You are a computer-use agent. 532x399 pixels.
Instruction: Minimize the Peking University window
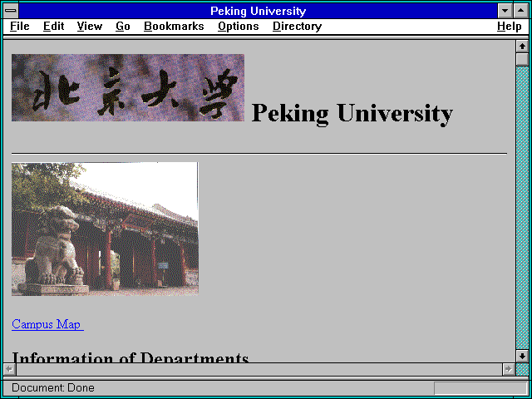coord(505,11)
